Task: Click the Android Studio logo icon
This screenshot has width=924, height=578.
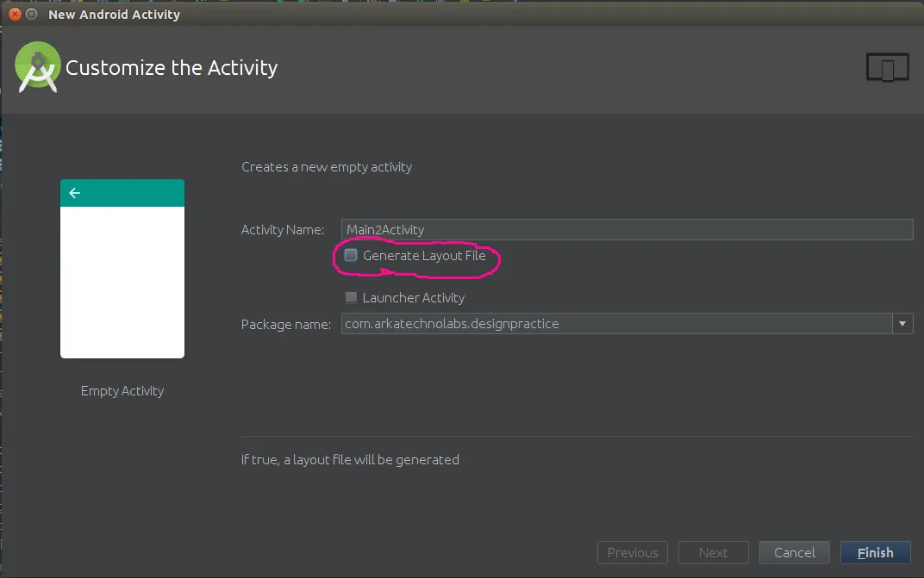Action: coord(37,67)
